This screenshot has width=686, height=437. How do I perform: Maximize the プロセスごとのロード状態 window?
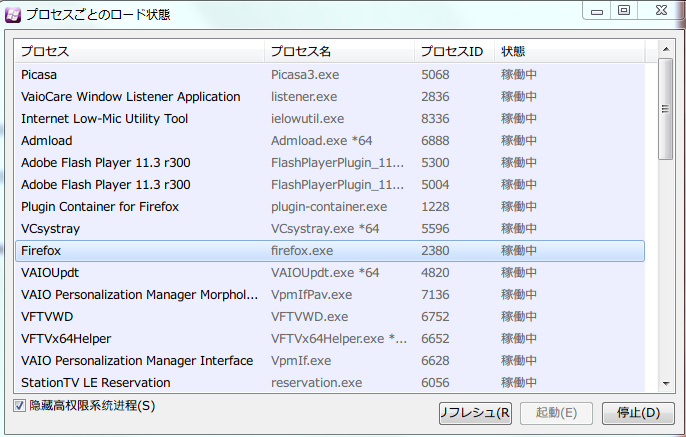(624, 10)
